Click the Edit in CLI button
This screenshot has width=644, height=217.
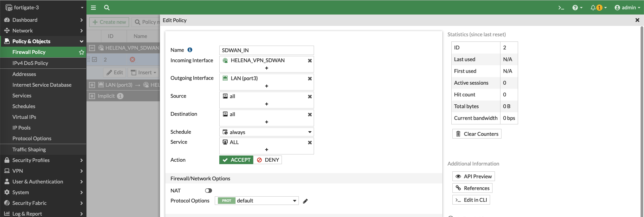tap(471, 200)
